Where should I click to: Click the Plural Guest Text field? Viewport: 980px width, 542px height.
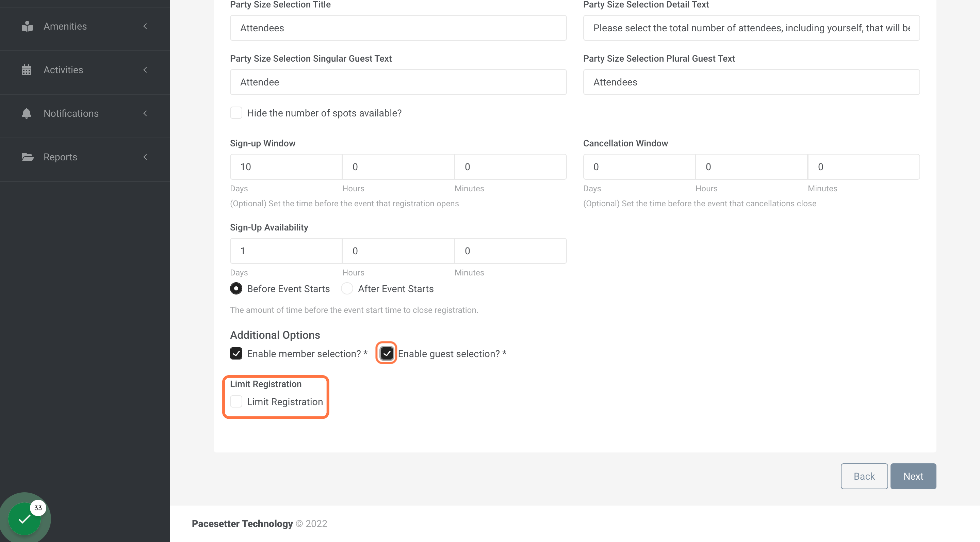pyautogui.click(x=751, y=82)
